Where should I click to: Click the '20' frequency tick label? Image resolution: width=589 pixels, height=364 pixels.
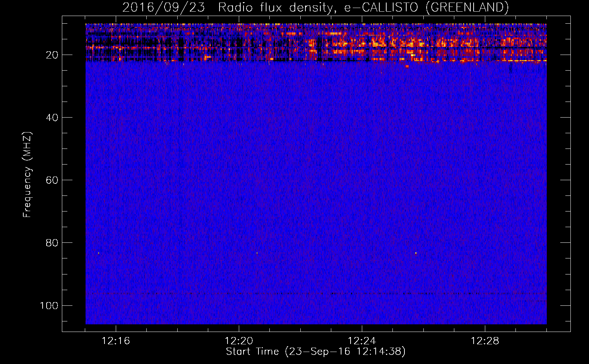coord(52,55)
